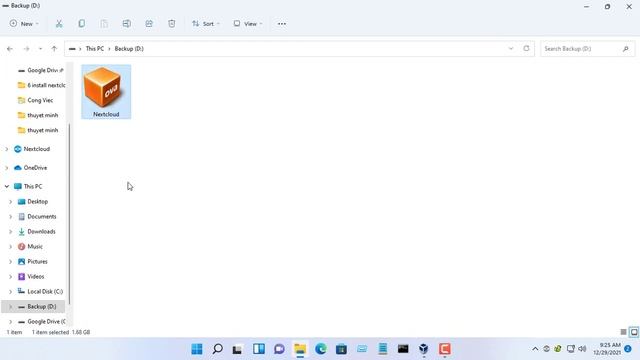Click the Delete trash icon
640x360 pixels.
[171, 24]
